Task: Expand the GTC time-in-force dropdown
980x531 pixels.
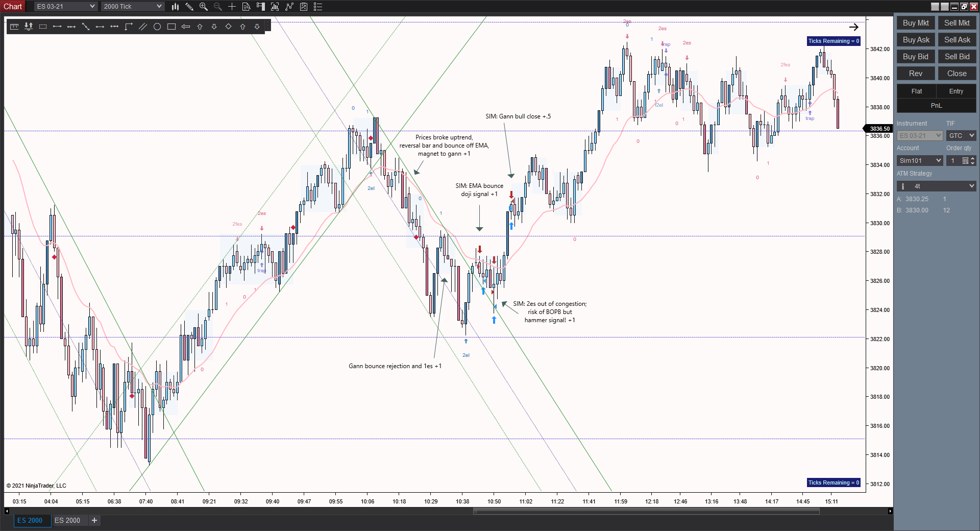Action: (x=961, y=135)
